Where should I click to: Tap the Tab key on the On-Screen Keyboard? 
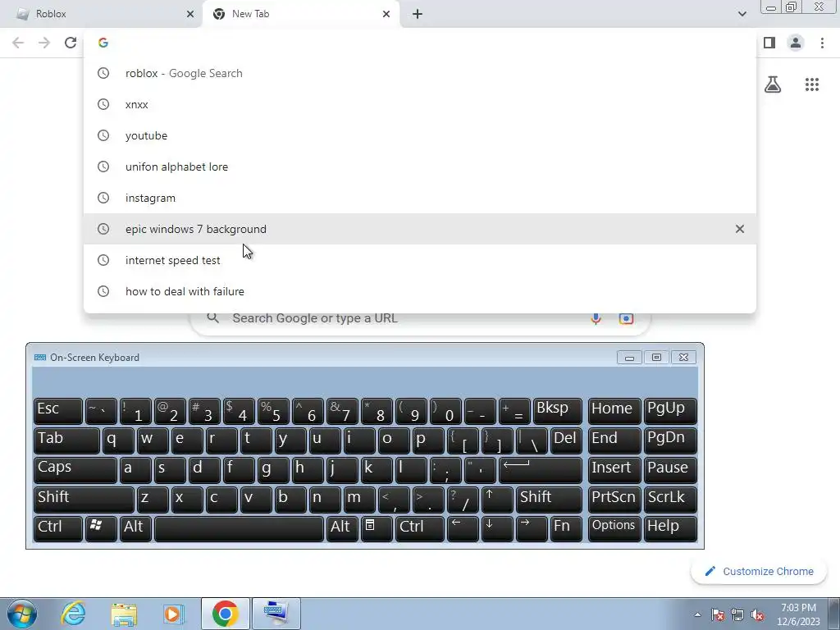pyautogui.click(x=66, y=441)
